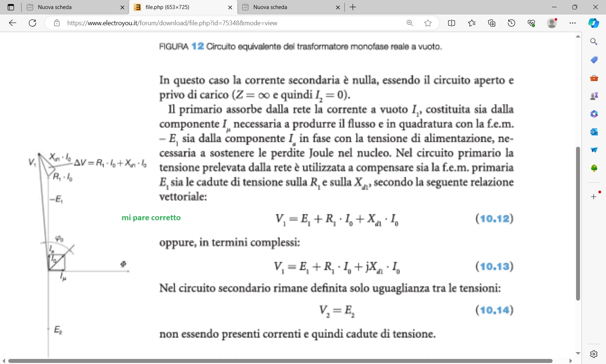Open Outlook from the sidebar

click(x=594, y=132)
